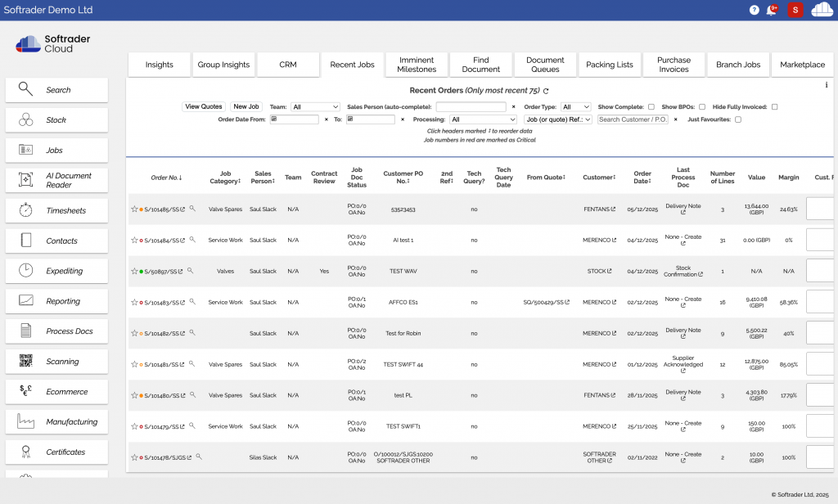The image size is (838, 504).
Task: Refresh the Recent Orders list
Action: 546,91
